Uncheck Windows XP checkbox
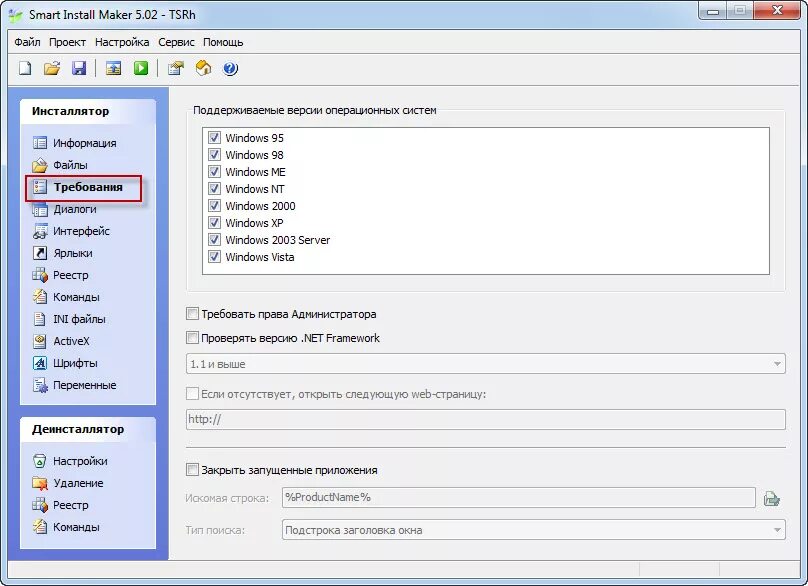This screenshot has width=808, height=586. (214, 223)
